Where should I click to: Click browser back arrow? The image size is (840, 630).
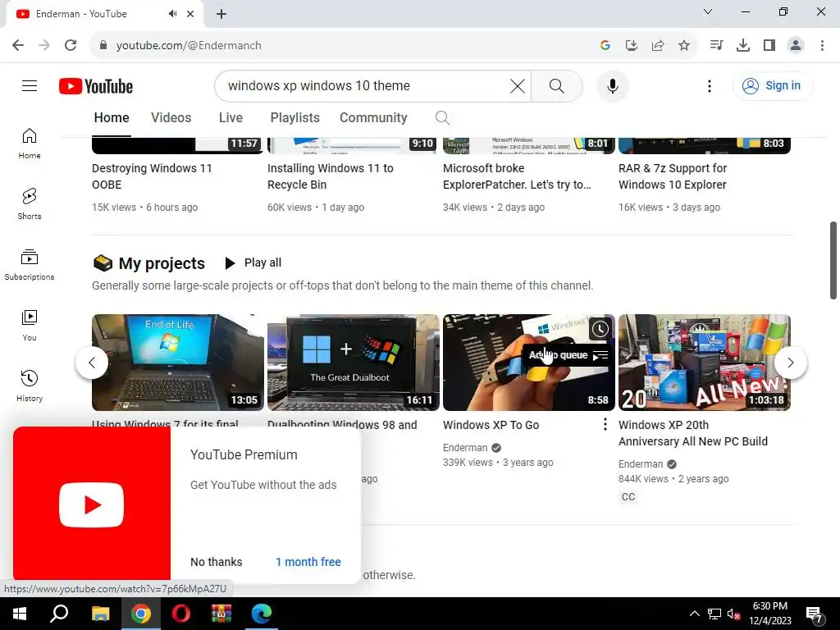(x=18, y=46)
